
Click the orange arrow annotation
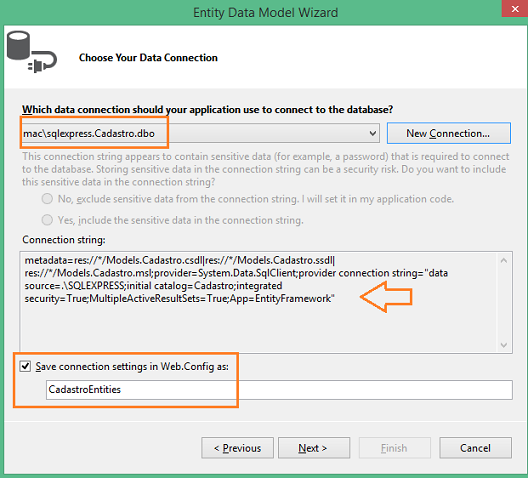point(386,297)
